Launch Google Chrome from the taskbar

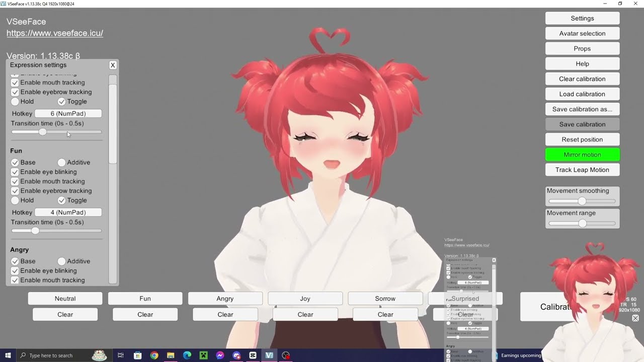pos(154,355)
